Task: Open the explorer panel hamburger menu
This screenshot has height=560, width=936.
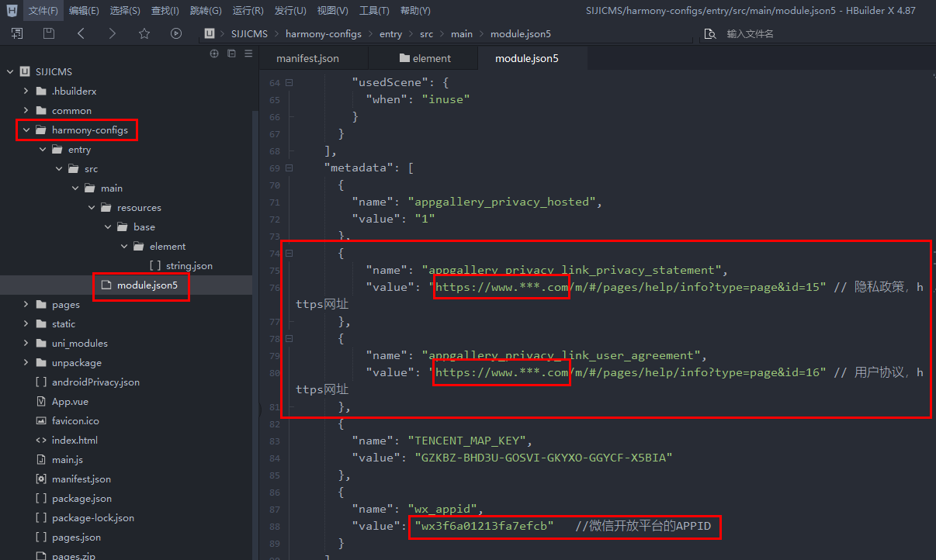Action: click(x=248, y=54)
